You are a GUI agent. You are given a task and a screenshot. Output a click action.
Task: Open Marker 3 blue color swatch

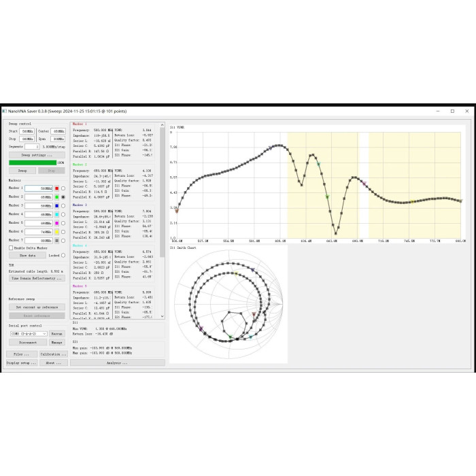[56, 206]
